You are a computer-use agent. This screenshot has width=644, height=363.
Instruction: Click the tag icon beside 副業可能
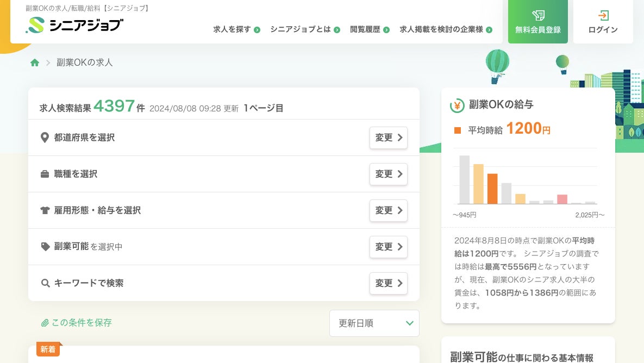(x=45, y=247)
